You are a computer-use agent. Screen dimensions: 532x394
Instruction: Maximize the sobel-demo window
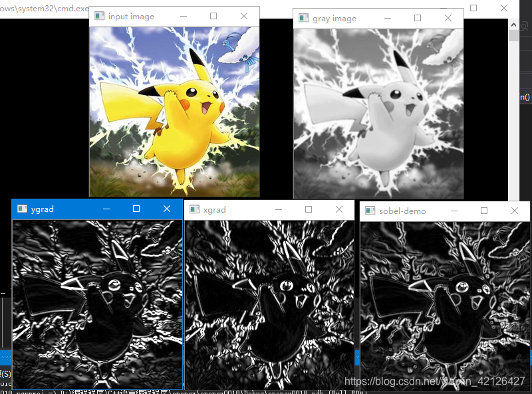(x=483, y=211)
